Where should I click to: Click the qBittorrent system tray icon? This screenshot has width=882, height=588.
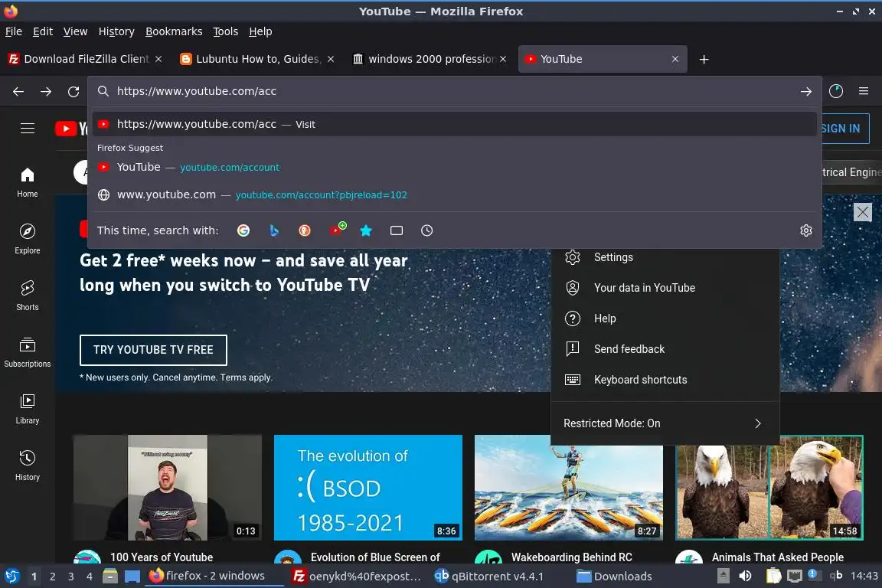836,575
